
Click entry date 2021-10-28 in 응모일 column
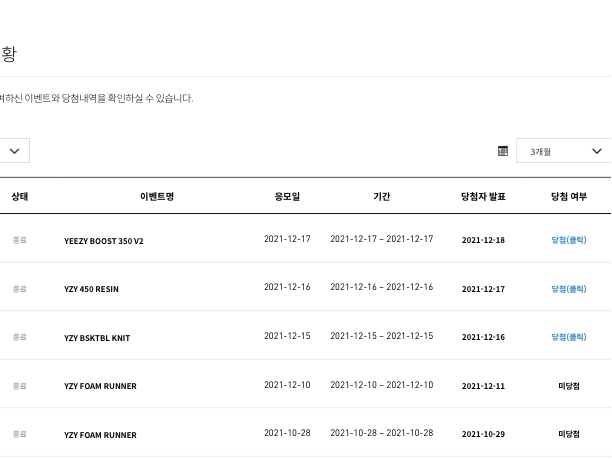coord(287,433)
